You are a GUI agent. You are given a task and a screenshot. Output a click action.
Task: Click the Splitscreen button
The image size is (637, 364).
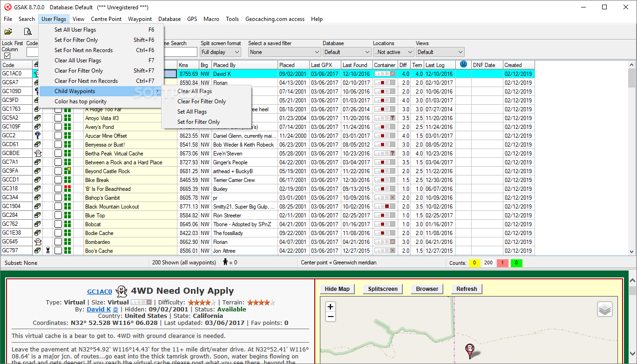click(x=383, y=289)
